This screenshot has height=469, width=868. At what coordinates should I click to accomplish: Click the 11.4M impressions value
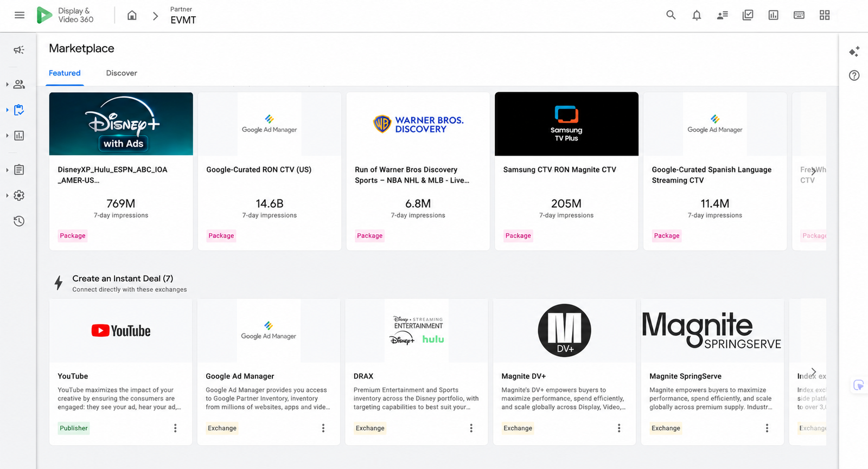tap(715, 204)
